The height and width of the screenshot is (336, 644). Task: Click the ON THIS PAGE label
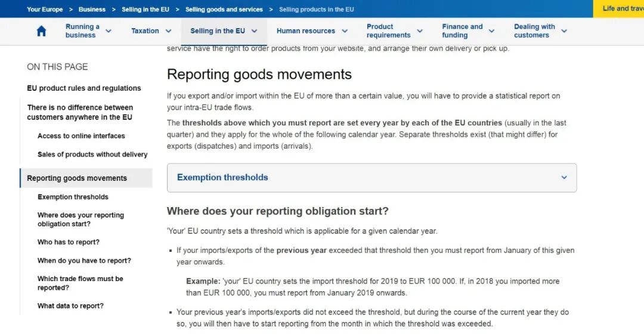pos(57,67)
